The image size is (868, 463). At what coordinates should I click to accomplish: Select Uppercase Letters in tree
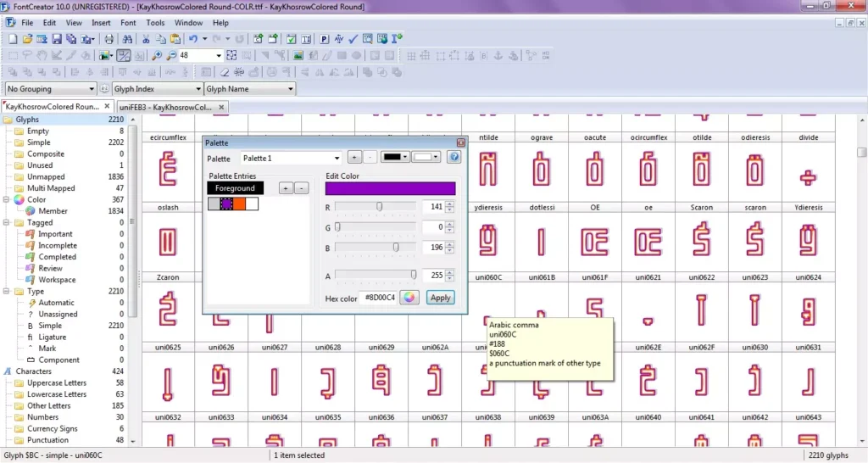pyautogui.click(x=57, y=382)
